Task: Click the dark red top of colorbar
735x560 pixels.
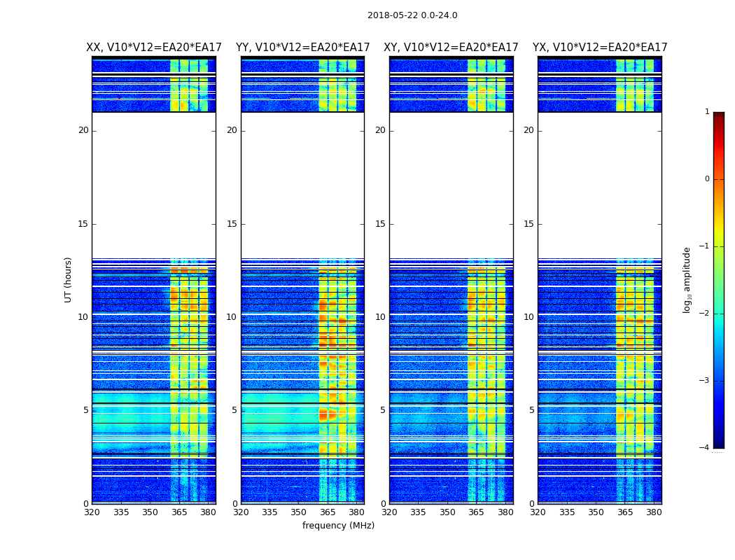Action: click(719, 117)
